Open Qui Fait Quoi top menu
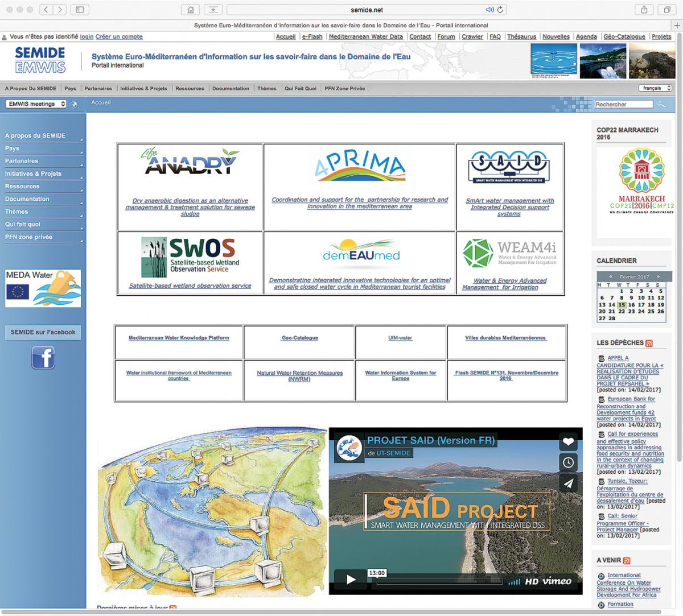 pos(301,88)
